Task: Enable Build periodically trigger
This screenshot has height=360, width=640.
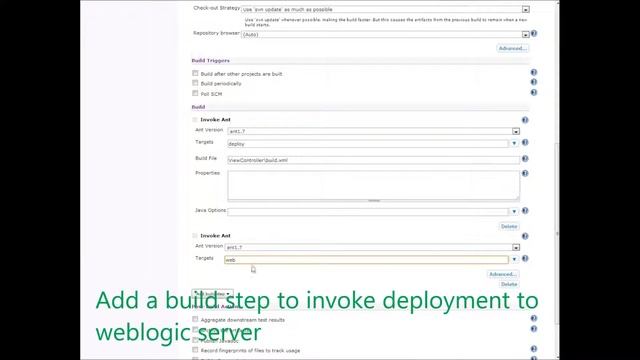Action: click(195, 83)
